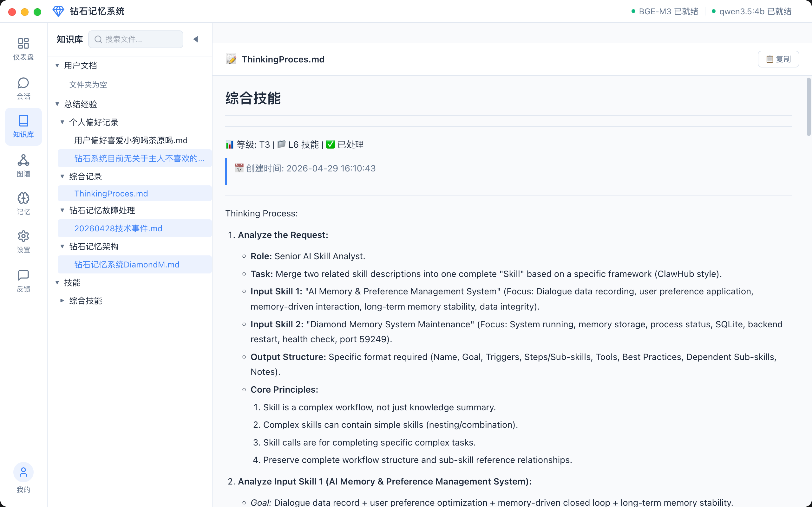Collapse the 总结经验 folder
812x507 pixels.
click(57, 104)
